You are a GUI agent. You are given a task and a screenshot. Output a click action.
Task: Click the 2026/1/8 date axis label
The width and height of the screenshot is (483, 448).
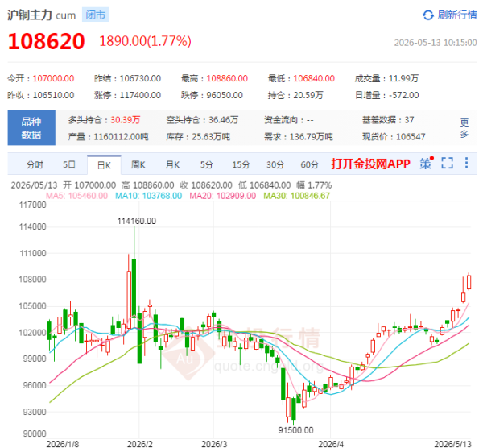63,444
